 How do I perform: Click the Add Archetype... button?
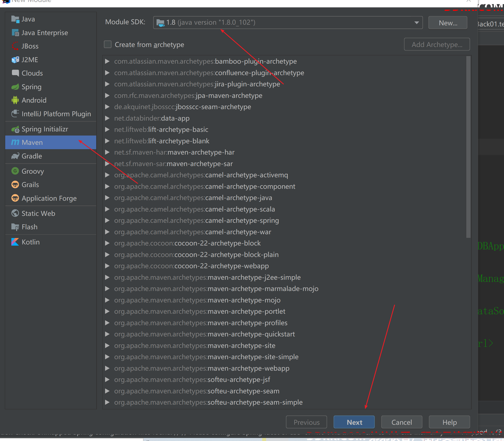pyautogui.click(x=437, y=45)
